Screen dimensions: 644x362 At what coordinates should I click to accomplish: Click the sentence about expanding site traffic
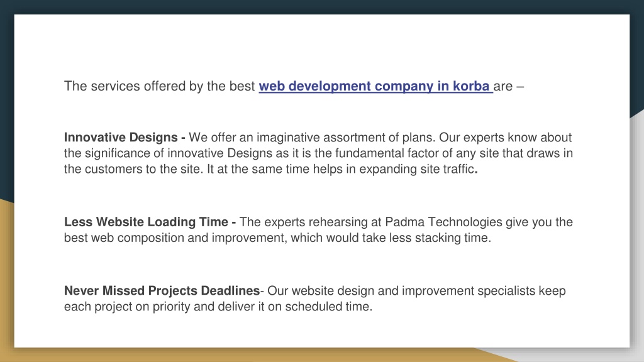coord(342,169)
